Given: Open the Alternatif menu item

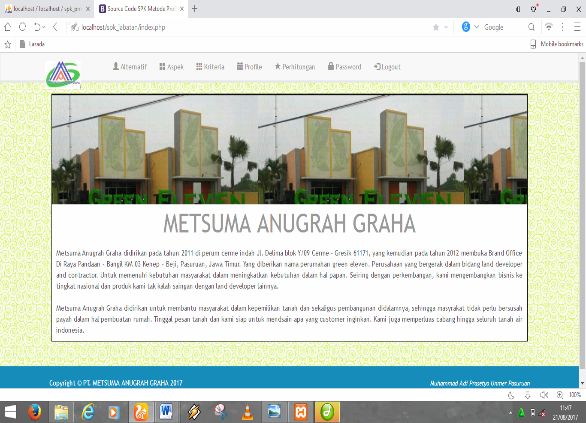Looking at the screenshot, I should (130, 67).
